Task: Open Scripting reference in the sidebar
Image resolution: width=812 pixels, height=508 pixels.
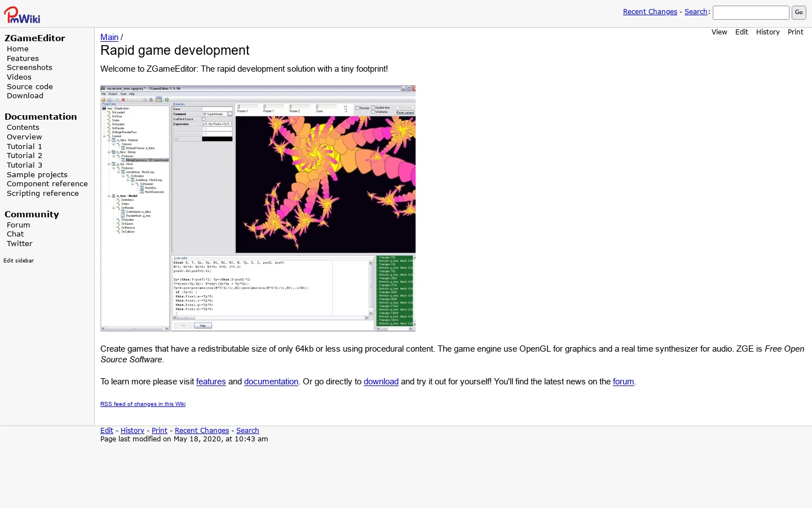Action: (43, 194)
